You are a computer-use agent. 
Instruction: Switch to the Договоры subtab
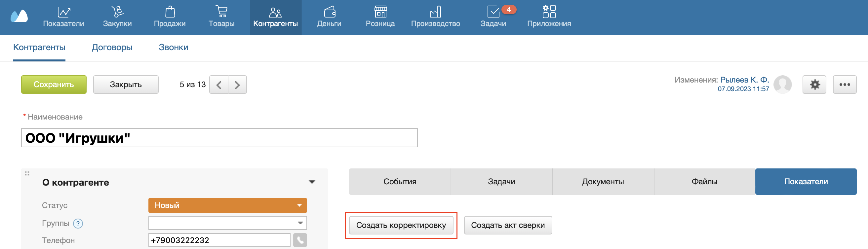click(112, 48)
